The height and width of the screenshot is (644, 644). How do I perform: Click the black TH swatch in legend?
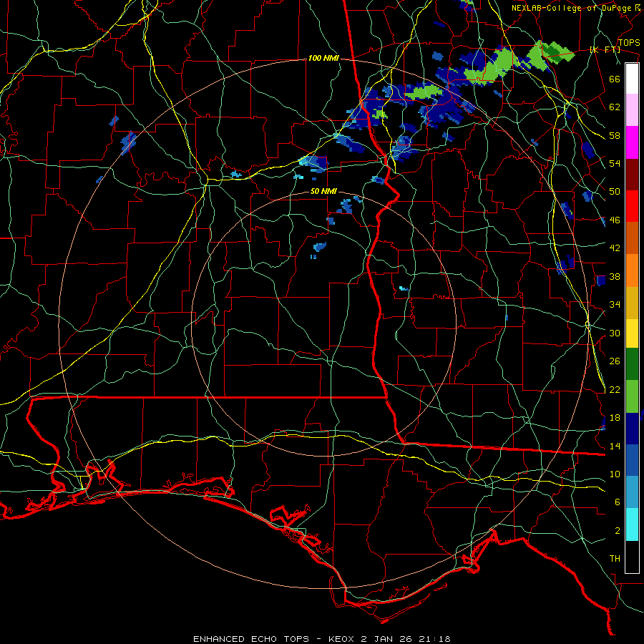click(x=632, y=557)
